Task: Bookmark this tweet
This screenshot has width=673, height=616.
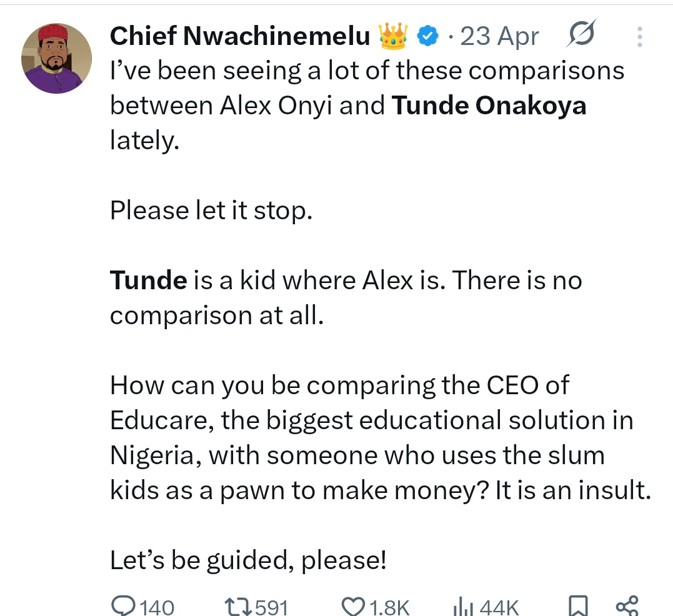Action: [578, 606]
